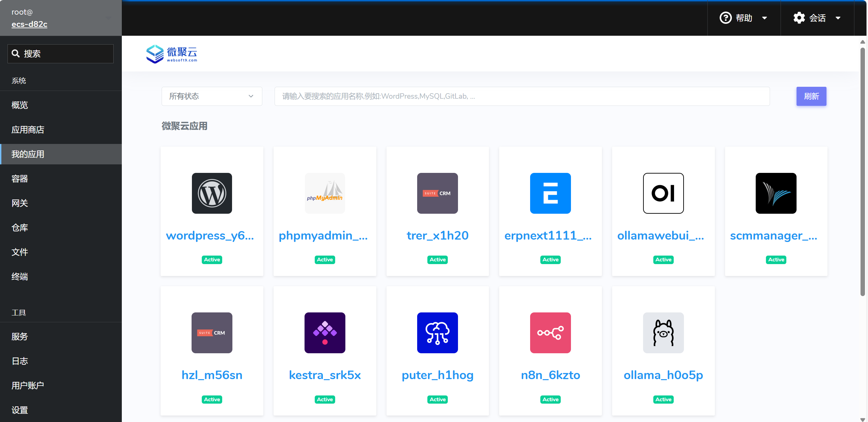Click the Ollama WebUI icon
Screen dimensions: 868x422
point(663,193)
